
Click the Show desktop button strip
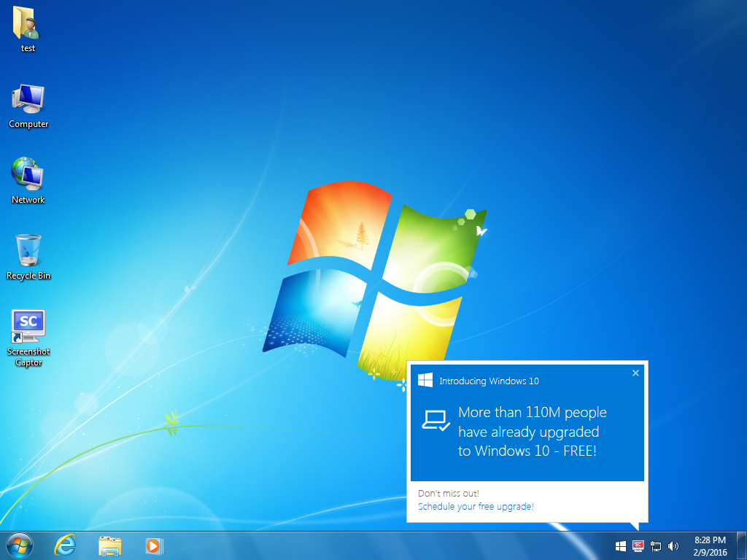742,545
